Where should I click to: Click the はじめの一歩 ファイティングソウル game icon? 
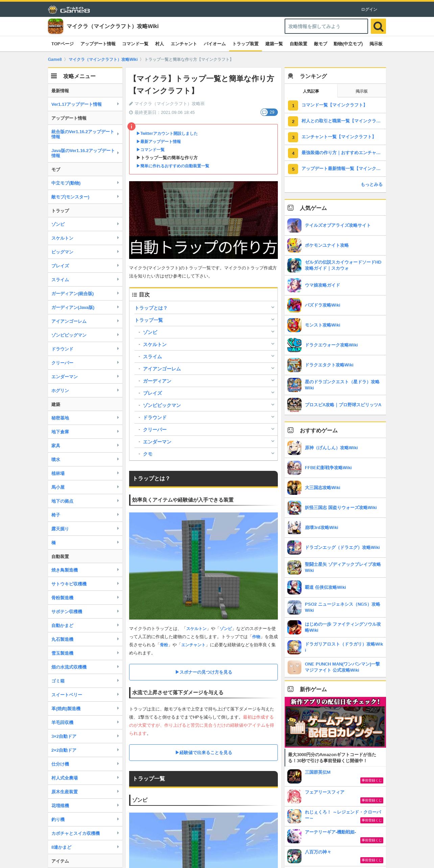tap(294, 627)
